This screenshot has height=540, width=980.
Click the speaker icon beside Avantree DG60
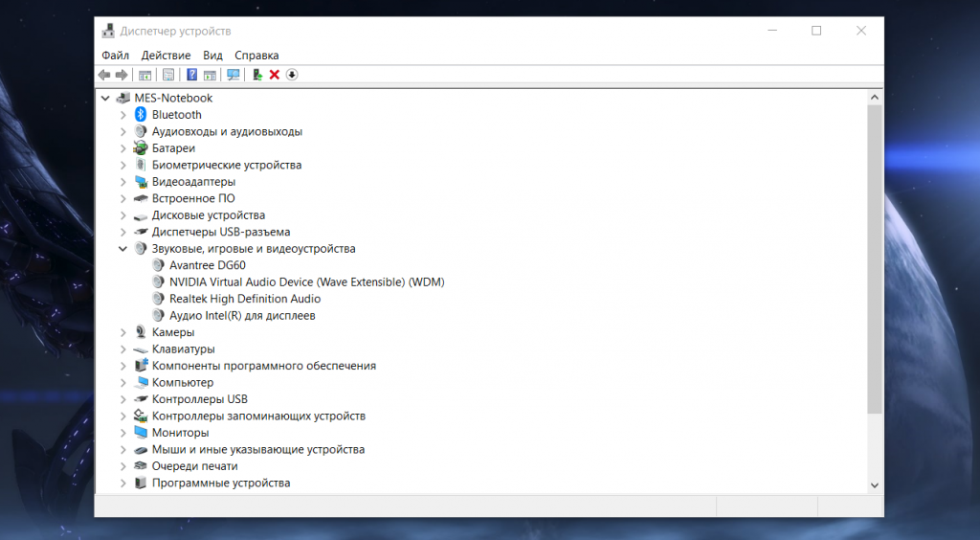158,265
